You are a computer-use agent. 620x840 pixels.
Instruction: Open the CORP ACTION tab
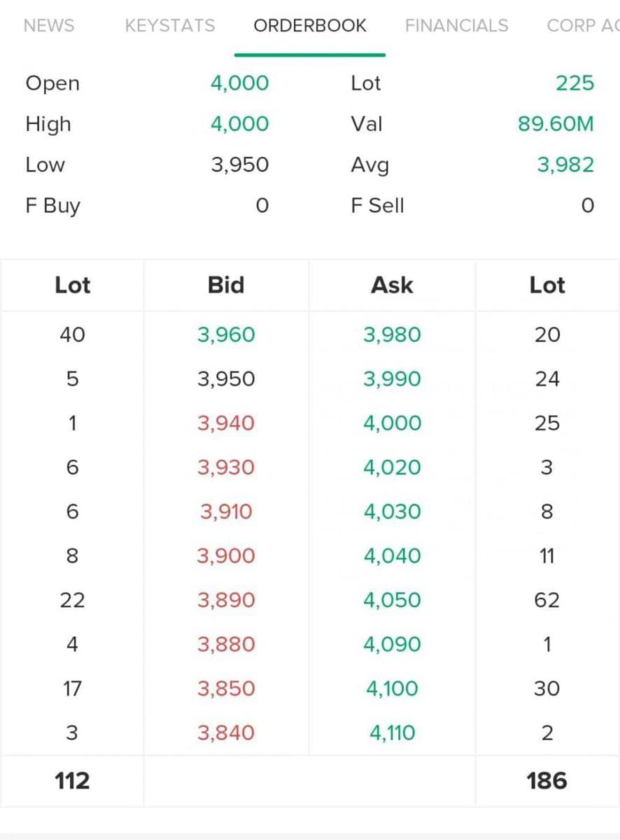(582, 26)
